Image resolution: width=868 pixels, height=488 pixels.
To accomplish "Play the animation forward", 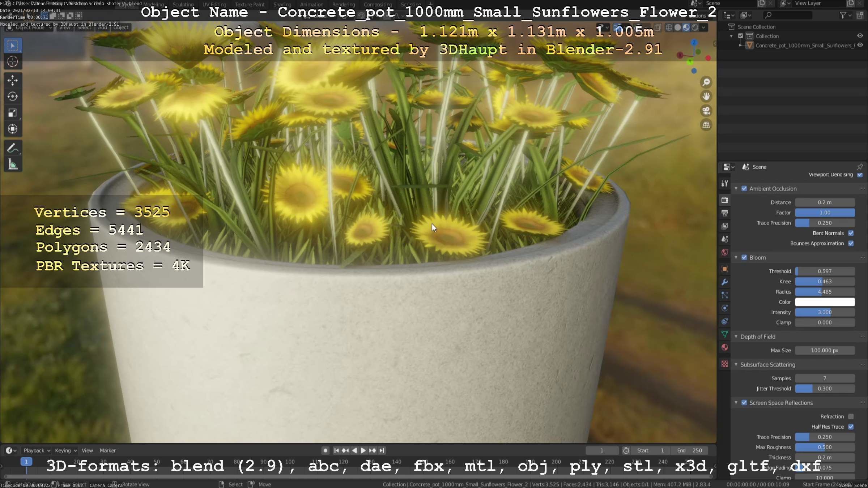I will [363, 450].
